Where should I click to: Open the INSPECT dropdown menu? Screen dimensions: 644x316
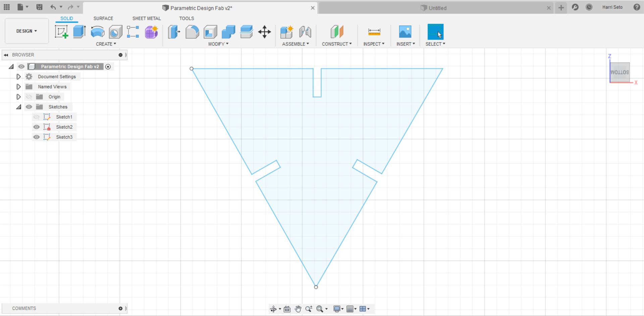pos(374,44)
